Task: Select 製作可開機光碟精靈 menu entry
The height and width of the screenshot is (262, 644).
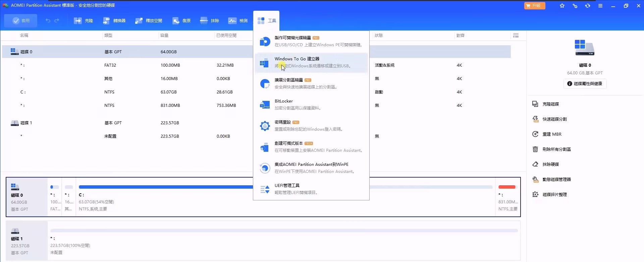Action: click(x=311, y=41)
